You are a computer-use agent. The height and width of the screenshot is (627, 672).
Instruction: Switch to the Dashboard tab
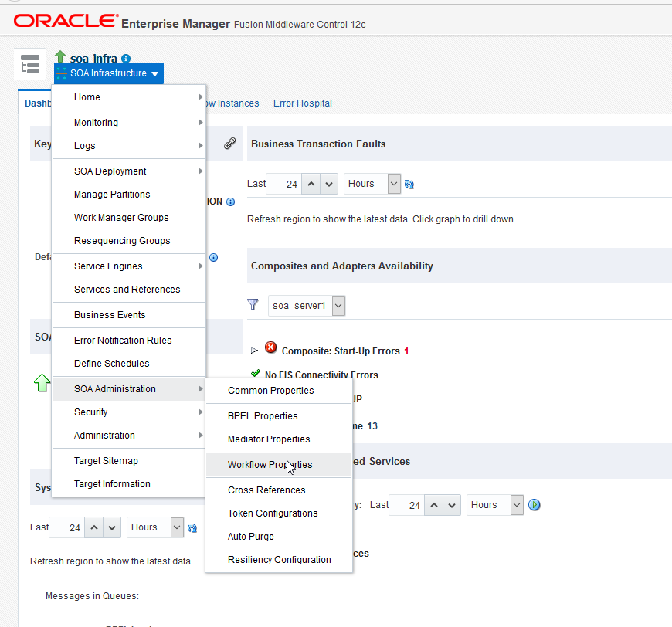click(38, 103)
